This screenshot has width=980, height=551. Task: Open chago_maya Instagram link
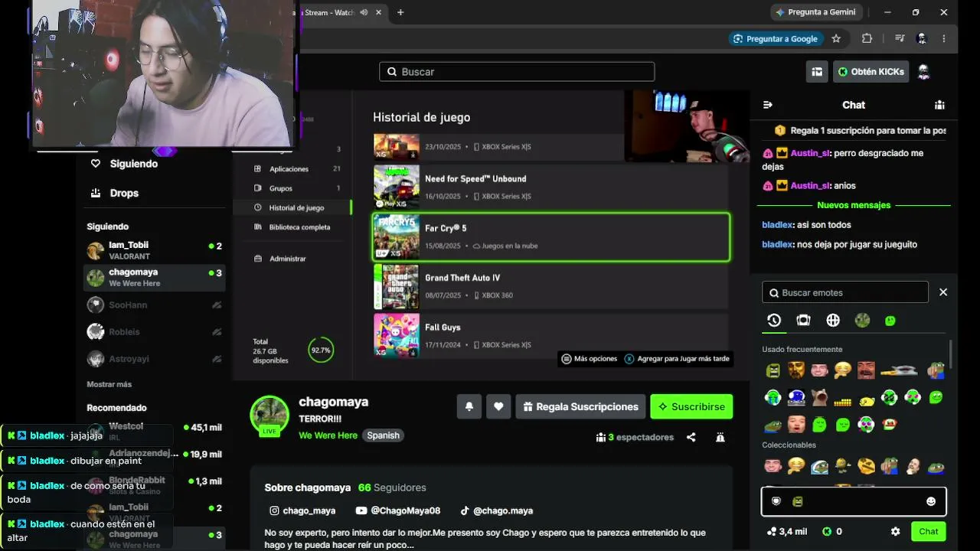click(x=302, y=510)
